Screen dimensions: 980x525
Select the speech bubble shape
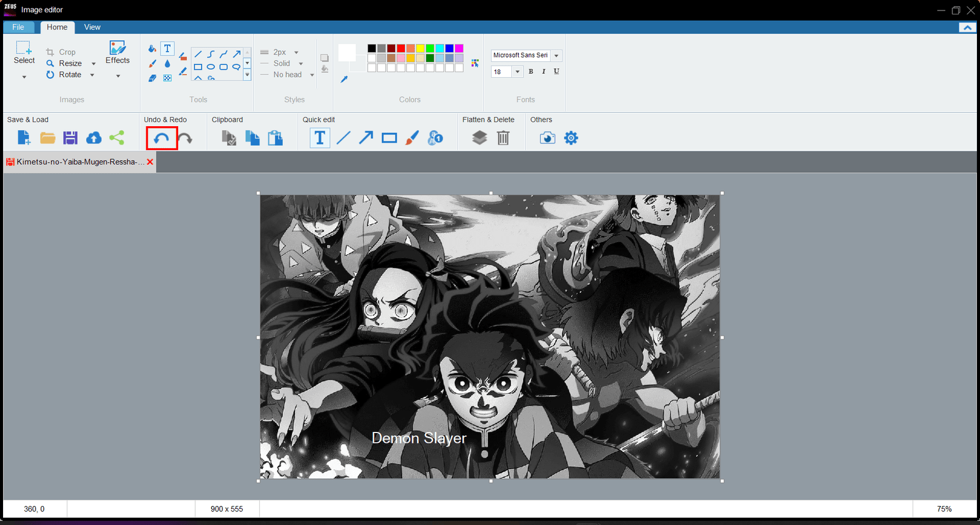pyautogui.click(x=236, y=67)
